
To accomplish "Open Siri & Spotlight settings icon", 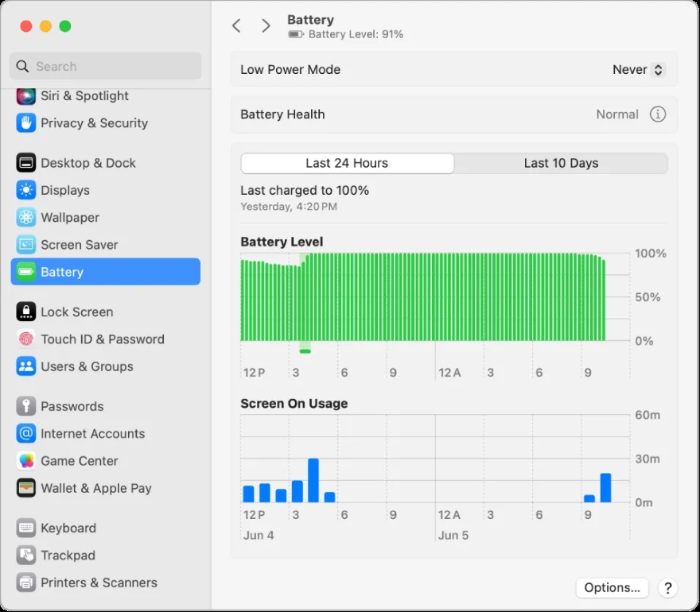I will click(x=25, y=95).
